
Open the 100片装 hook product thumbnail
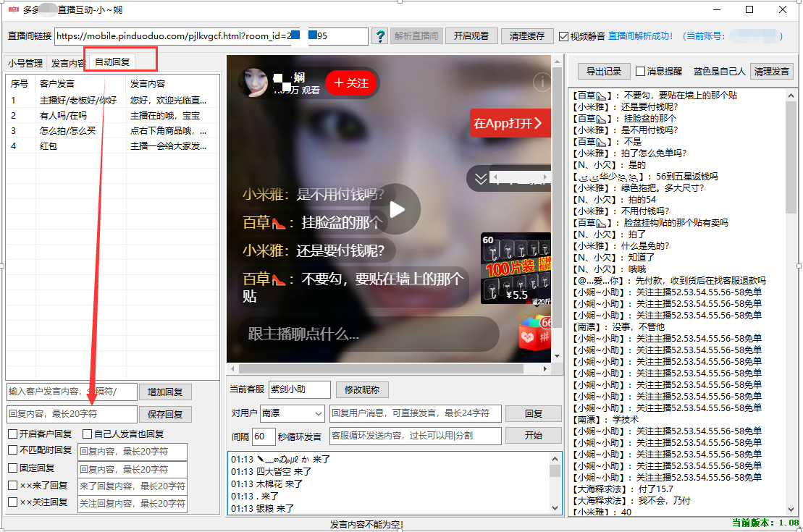pos(516,269)
